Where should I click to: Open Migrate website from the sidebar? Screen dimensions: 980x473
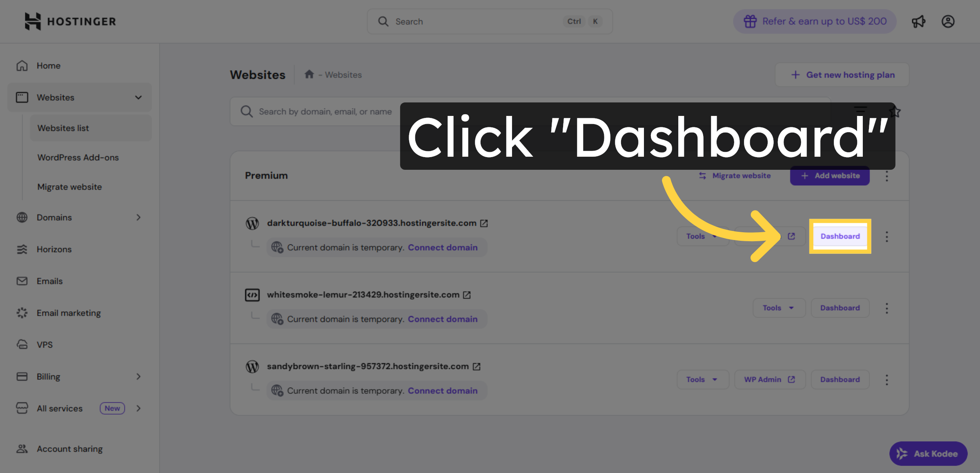click(x=69, y=187)
